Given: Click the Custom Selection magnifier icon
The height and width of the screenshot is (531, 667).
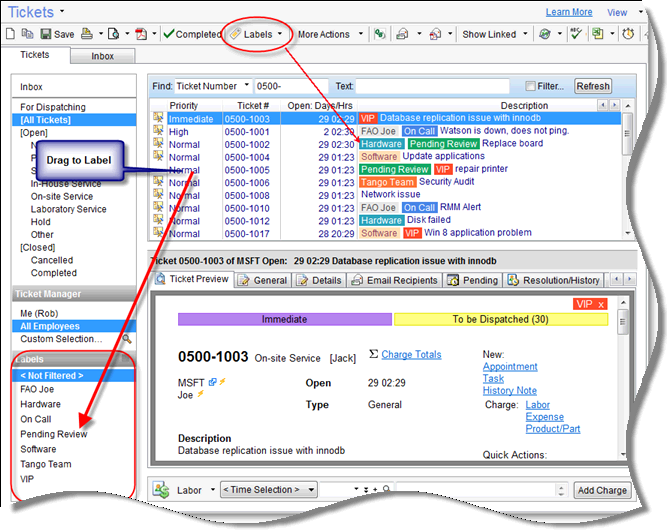Looking at the screenshot, I should tap(127, 339).
